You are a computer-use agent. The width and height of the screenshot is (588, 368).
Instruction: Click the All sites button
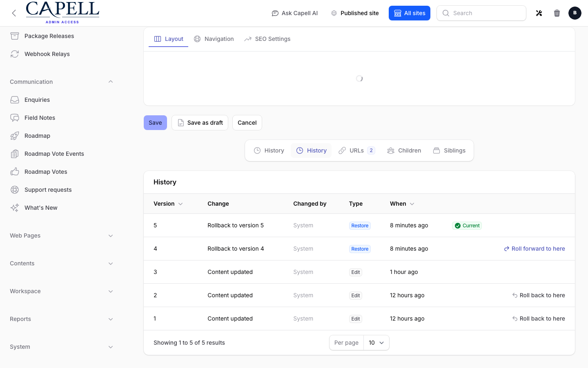[410, 13]
